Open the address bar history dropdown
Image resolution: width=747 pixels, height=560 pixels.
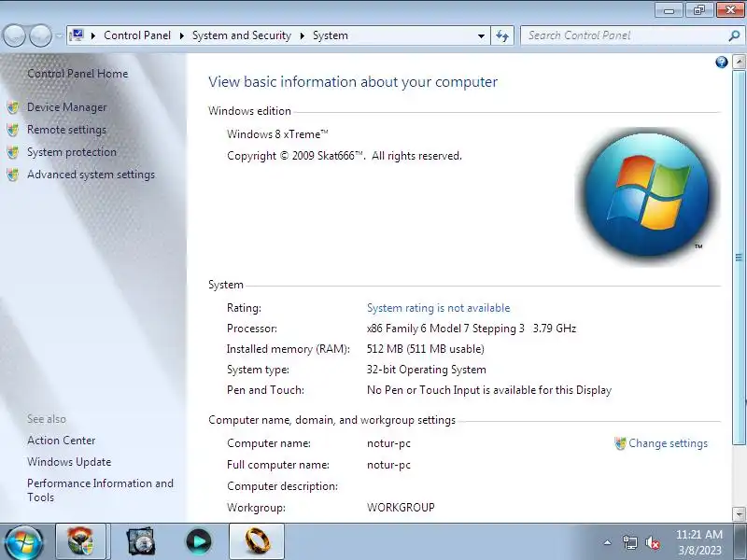pos(481,35)
